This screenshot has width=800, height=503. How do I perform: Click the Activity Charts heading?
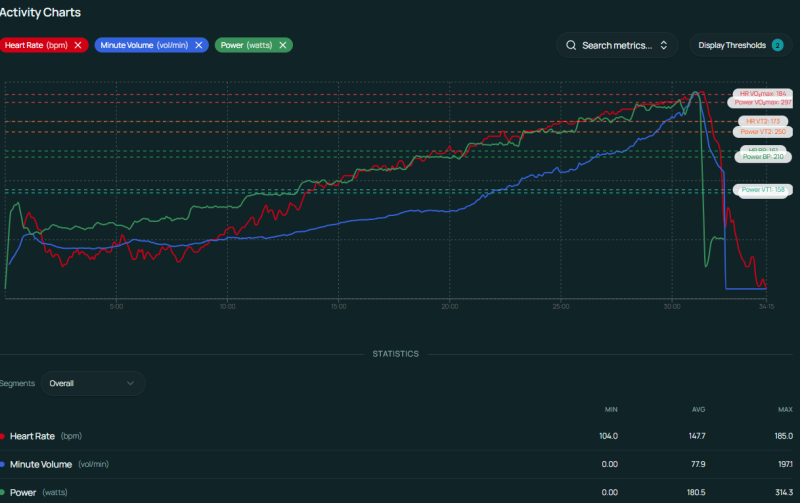(40, 12)
